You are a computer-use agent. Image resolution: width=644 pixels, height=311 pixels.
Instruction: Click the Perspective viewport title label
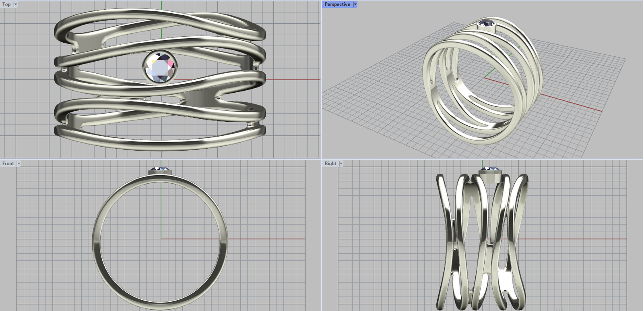(x=337, y=4)
